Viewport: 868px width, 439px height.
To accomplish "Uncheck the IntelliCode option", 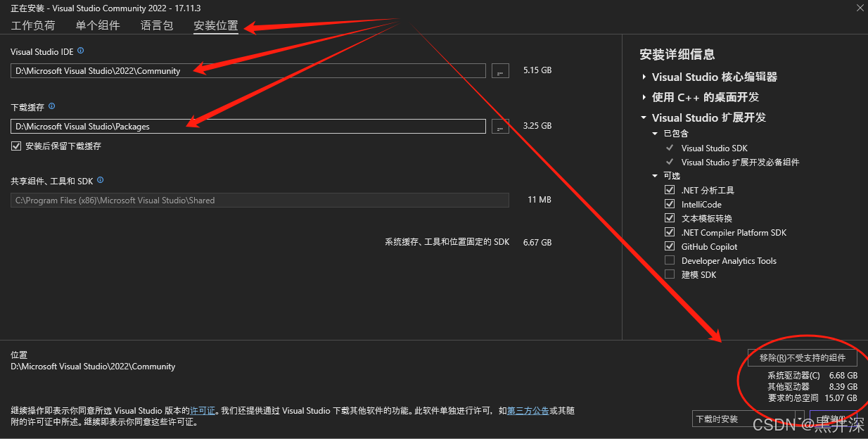I will (670, 204).
